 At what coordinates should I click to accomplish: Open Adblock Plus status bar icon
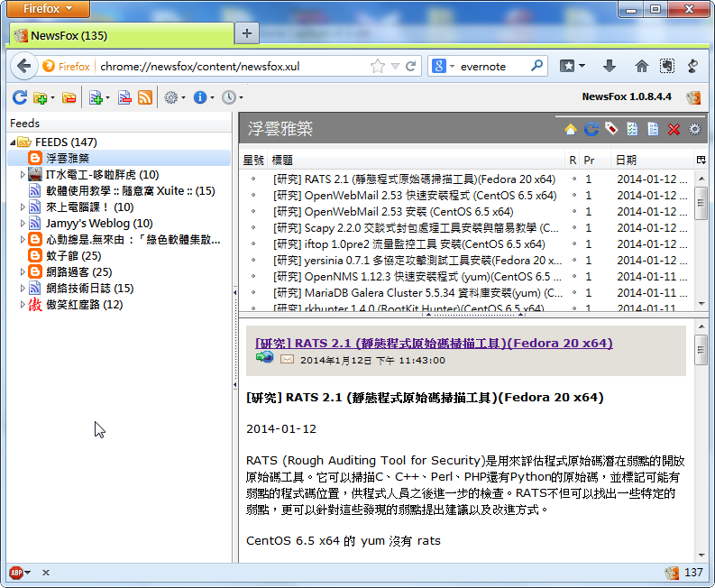pyautogui.click(x=16, y=573)
